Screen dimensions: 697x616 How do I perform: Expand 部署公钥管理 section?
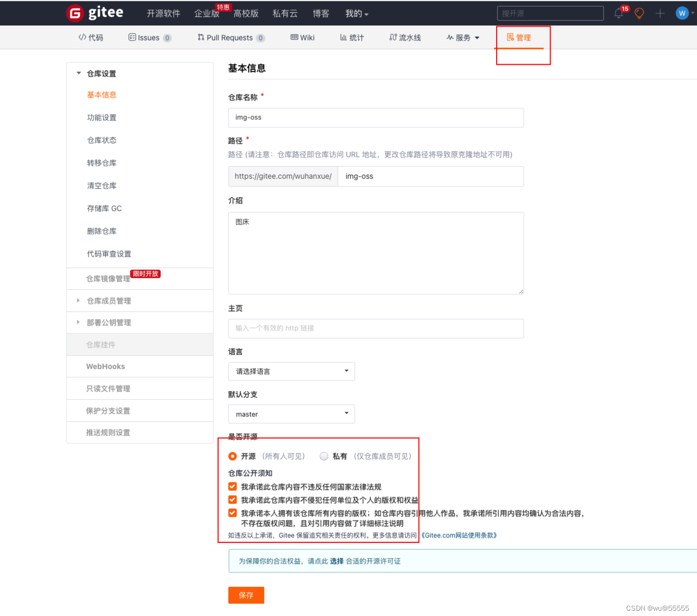click(109, 323)
